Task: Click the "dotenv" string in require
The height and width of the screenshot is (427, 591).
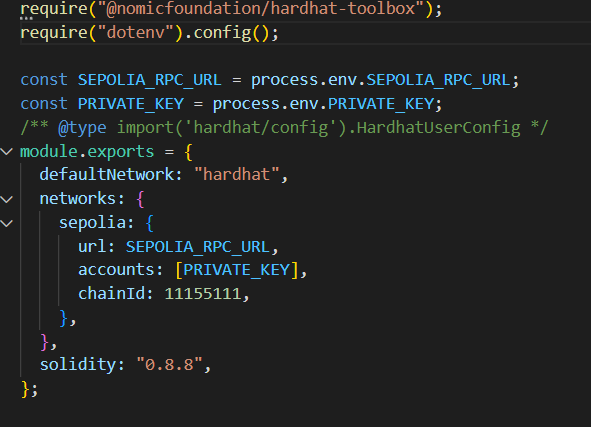Action: (136, 32)
